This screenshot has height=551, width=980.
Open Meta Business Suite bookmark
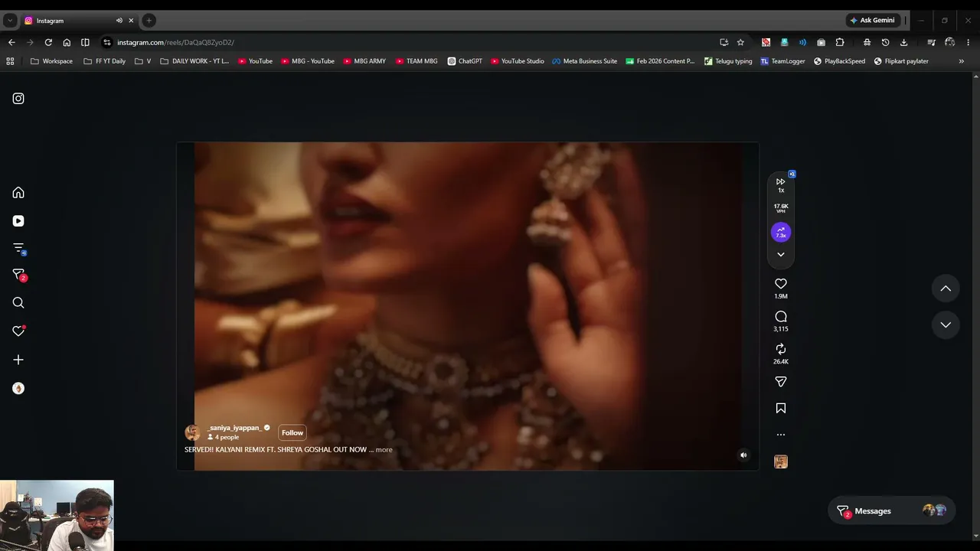(x=585, y=61)
